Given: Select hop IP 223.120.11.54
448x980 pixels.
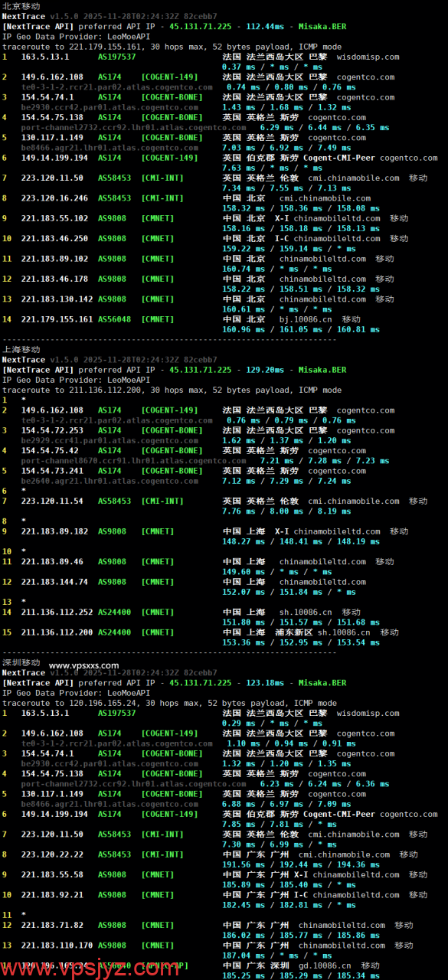Looking at the screenshot, I should [x=52, y=501].
